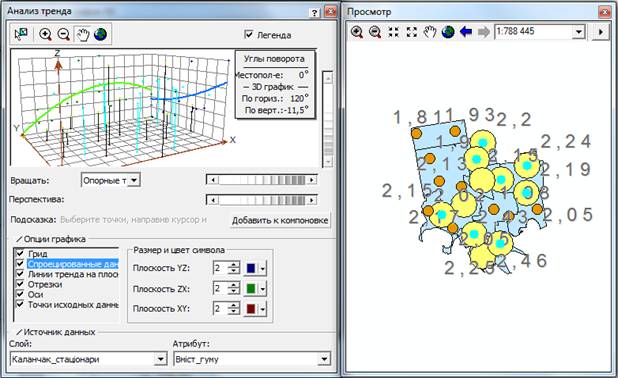Go to next extent gray arrow

pyautogui.click(x=484, y=32)
